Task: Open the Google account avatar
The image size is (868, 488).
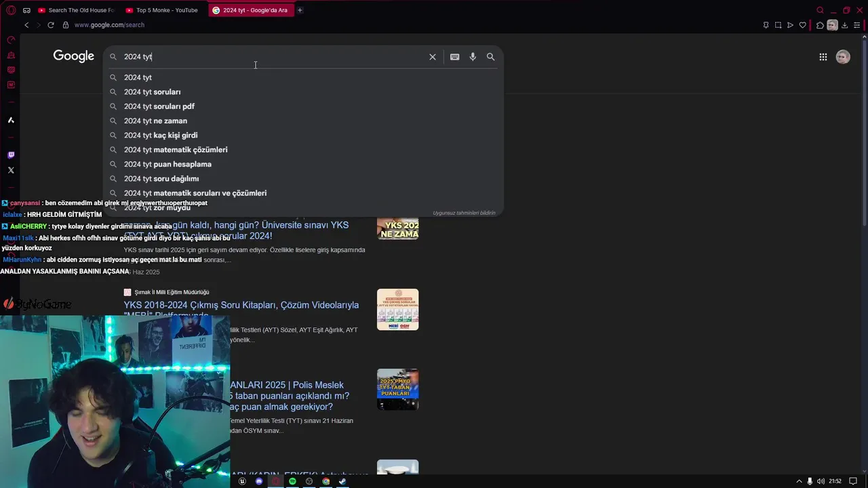Action: point(843,57)
